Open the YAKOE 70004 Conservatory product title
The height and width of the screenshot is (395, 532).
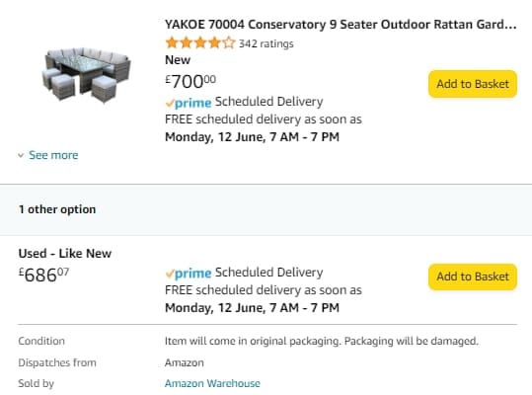click(x=341, y=25)
